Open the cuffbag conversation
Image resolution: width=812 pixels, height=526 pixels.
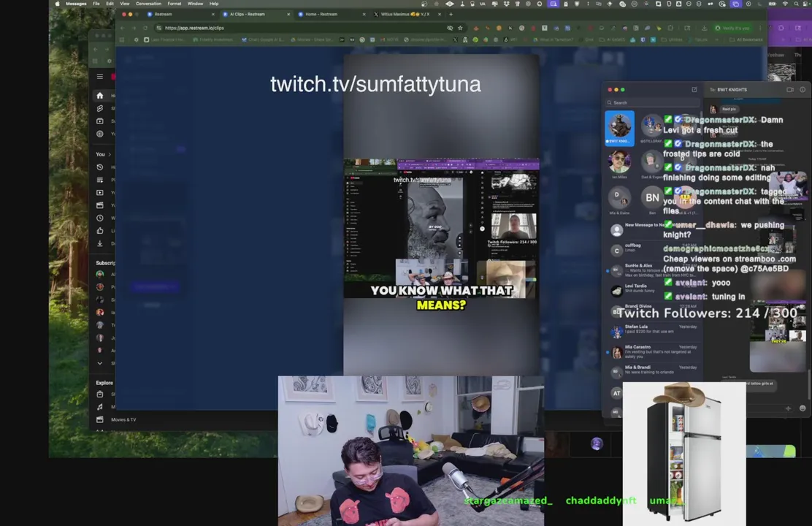pos(653,249)
